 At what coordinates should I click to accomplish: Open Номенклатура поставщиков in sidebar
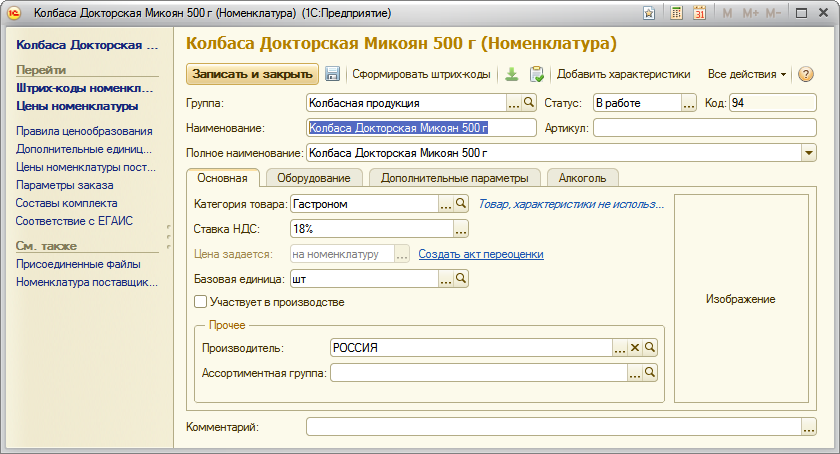87,282
